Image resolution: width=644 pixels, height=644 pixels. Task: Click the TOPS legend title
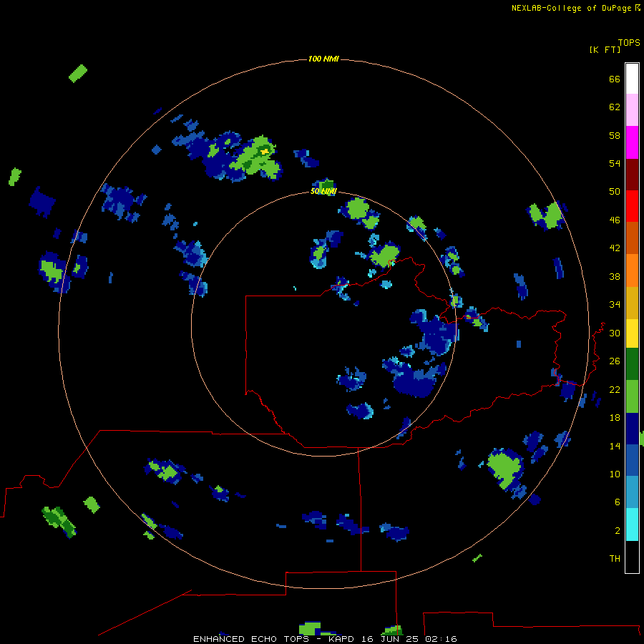629,43
